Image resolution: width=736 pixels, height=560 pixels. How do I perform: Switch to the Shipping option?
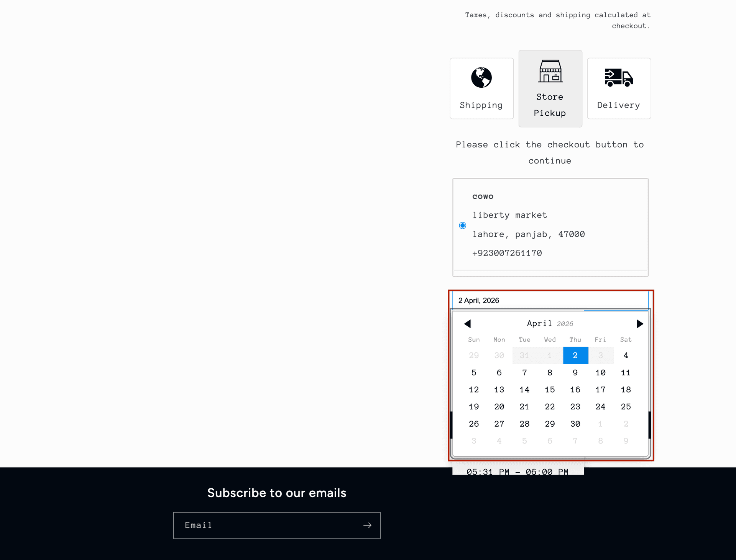pos(481,88)
